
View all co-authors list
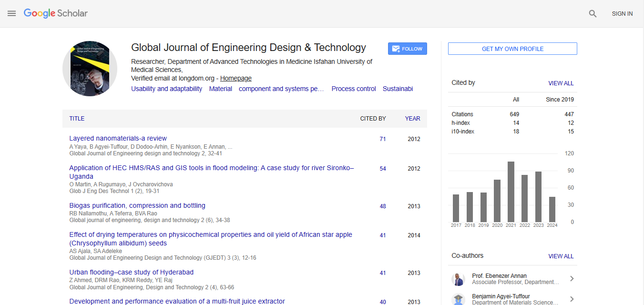pos(561,256)
